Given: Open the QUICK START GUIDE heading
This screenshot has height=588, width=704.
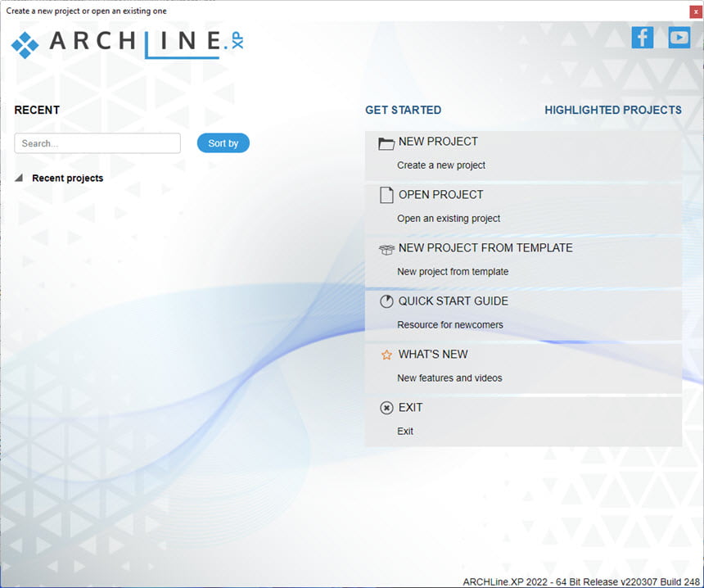Looking at the screenshot, I should tap(453, 301).
